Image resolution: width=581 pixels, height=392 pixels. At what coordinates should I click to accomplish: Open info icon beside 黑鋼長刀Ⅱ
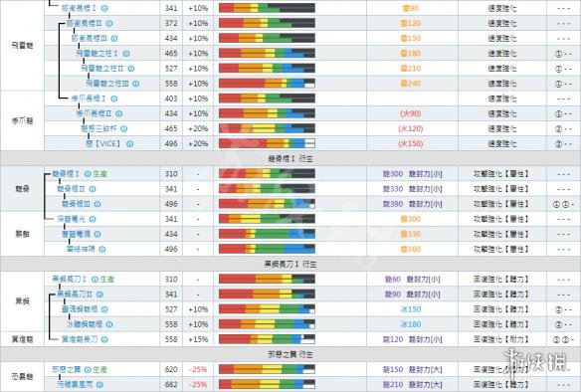(100, 294)
